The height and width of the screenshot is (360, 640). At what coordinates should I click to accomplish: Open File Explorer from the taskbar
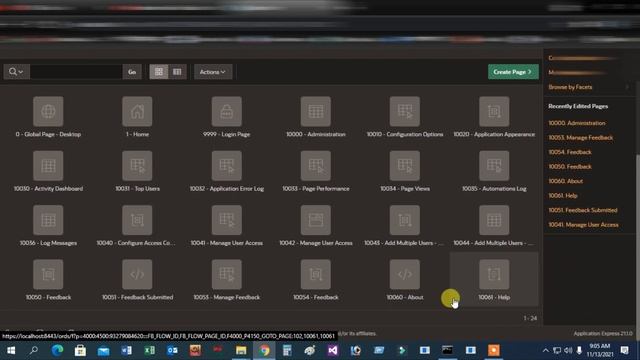[241, 350]
